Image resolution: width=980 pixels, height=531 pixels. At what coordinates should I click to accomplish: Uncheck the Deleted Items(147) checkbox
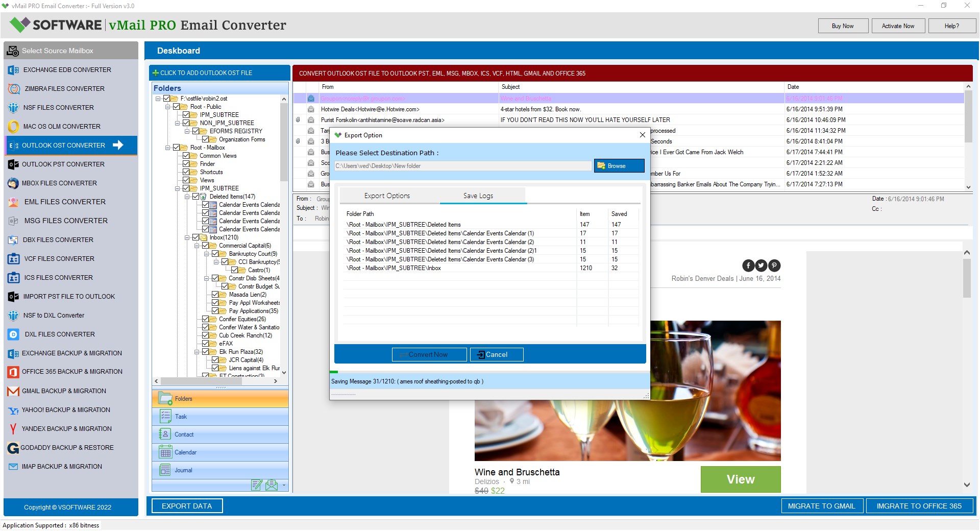point(196,197)
